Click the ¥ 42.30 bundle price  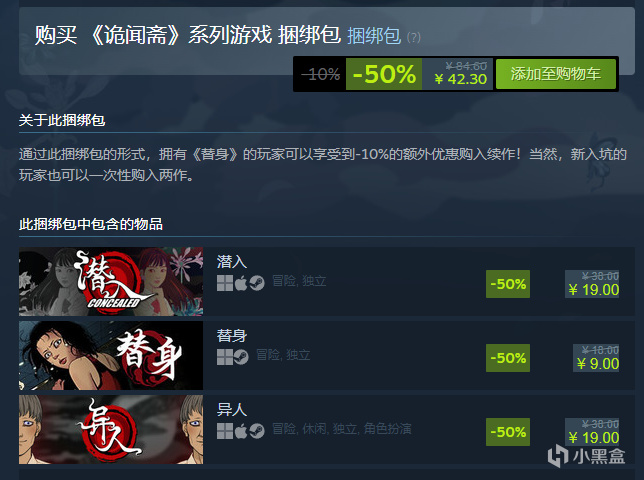pos(461,79)
